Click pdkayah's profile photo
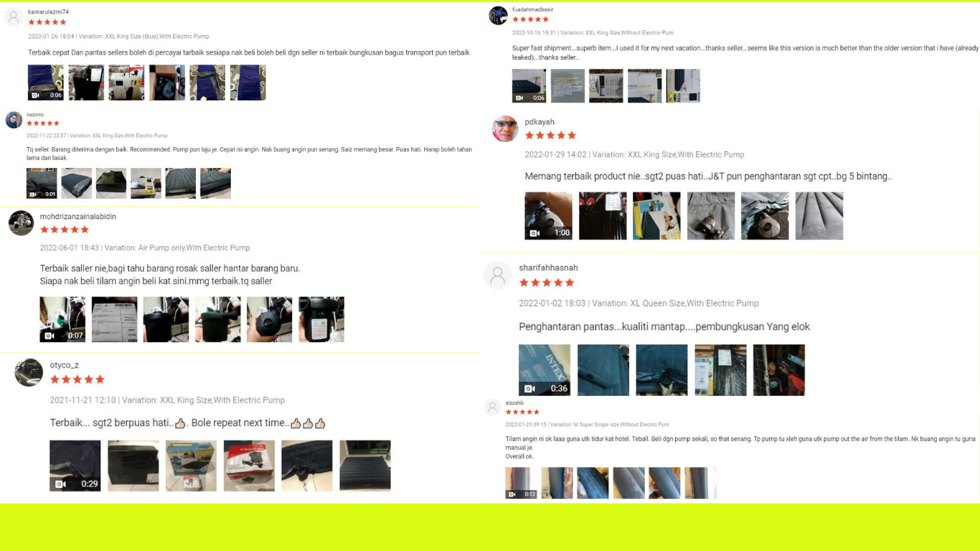Screen dimensions: 980x551 point(505,128)
